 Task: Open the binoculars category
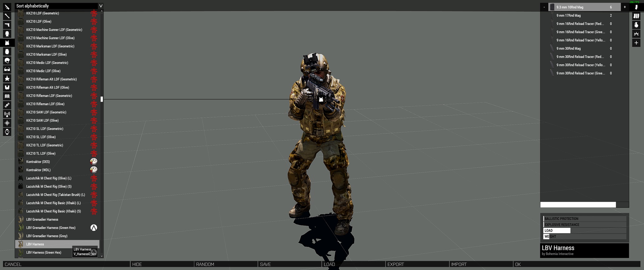click(7, 87)
